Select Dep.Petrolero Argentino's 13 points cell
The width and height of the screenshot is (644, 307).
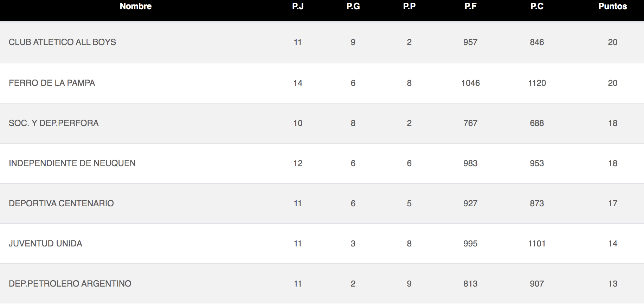[x=613, y=284]
